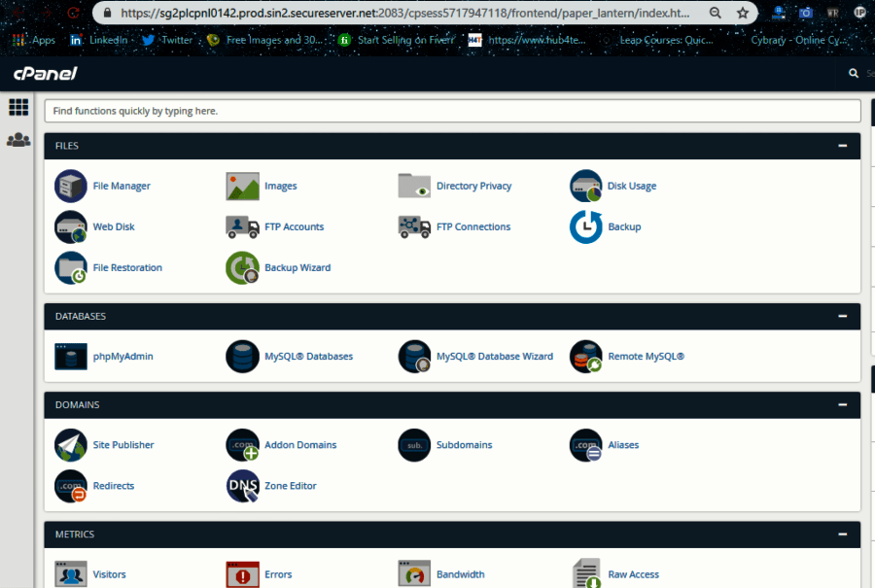Screen dimensions: 875x588
Task: Open the Free Images bookmark
Action: (264, 40)
